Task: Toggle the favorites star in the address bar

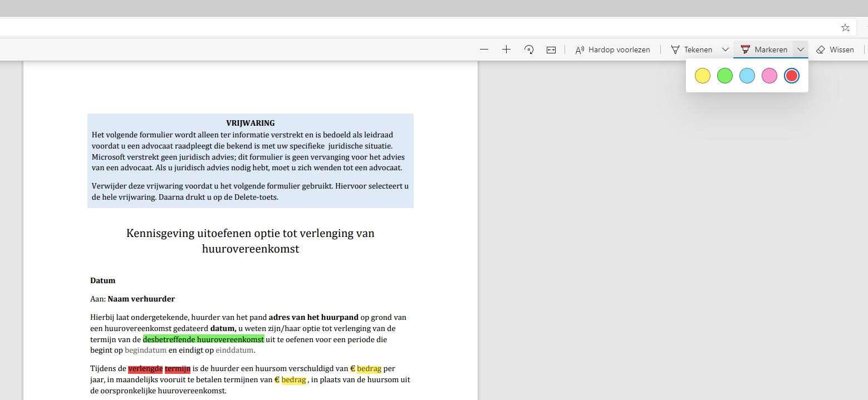Action: (845, 27)
